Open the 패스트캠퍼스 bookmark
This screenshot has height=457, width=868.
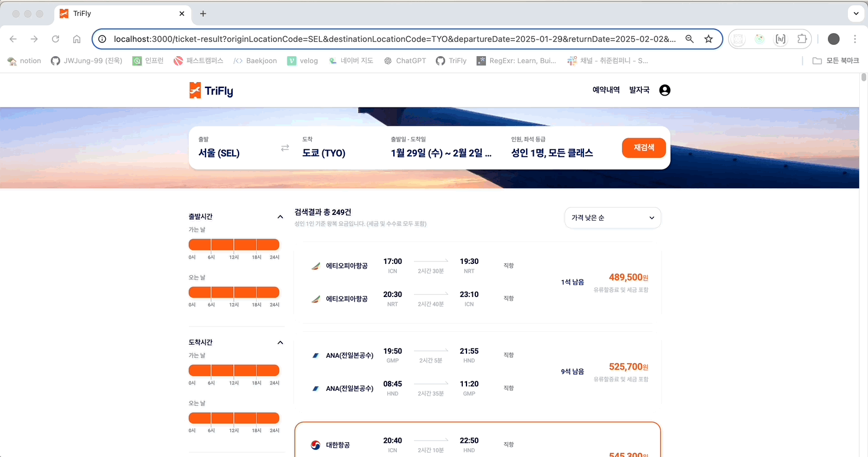pos(198,61)
